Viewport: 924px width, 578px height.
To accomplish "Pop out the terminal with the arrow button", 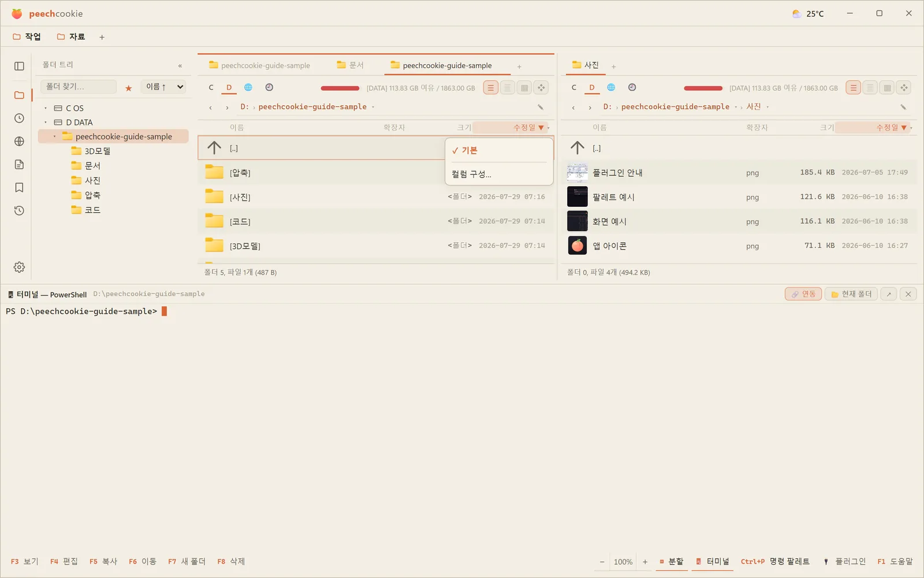I will (x=889, y=294).
